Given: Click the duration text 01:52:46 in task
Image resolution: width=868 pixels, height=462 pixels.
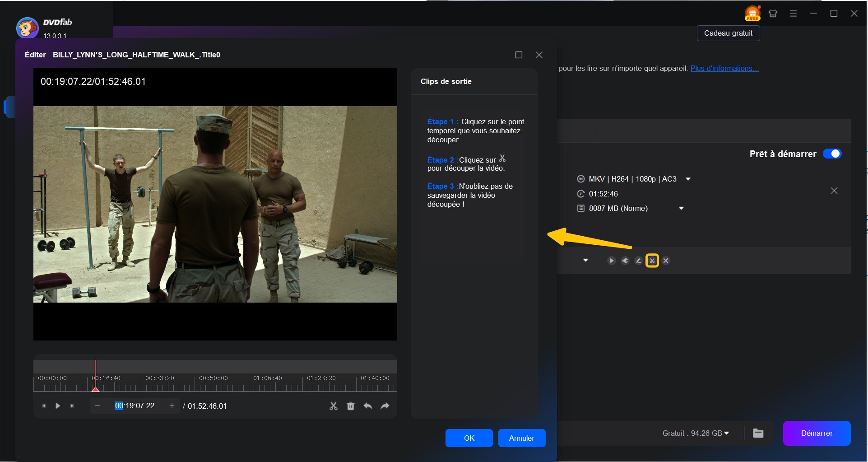Looking at the screenshot, I should pos(603,194).
